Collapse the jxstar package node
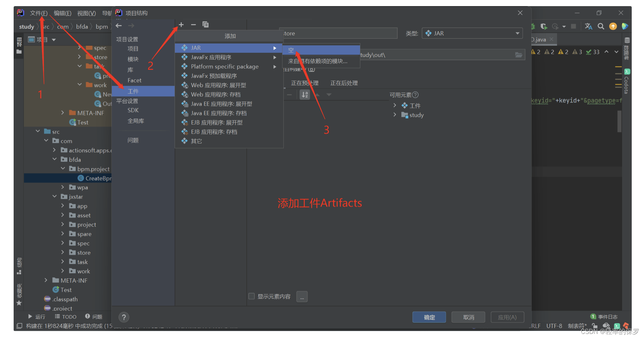 coord(55,196)
